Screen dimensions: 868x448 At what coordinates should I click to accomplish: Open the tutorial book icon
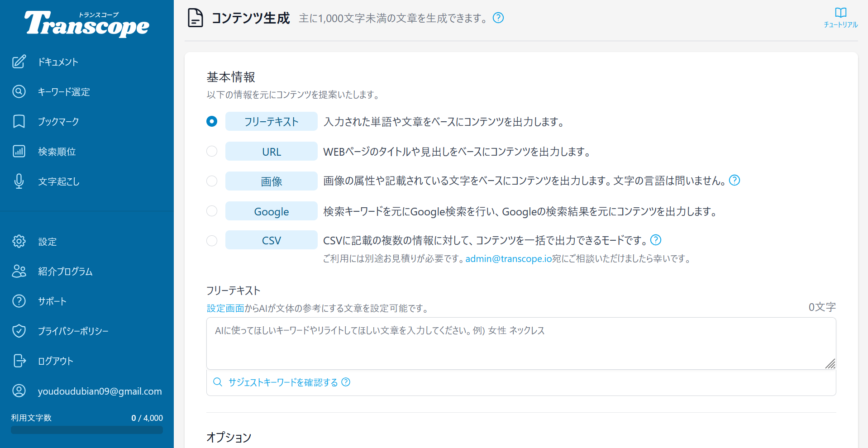840,13
